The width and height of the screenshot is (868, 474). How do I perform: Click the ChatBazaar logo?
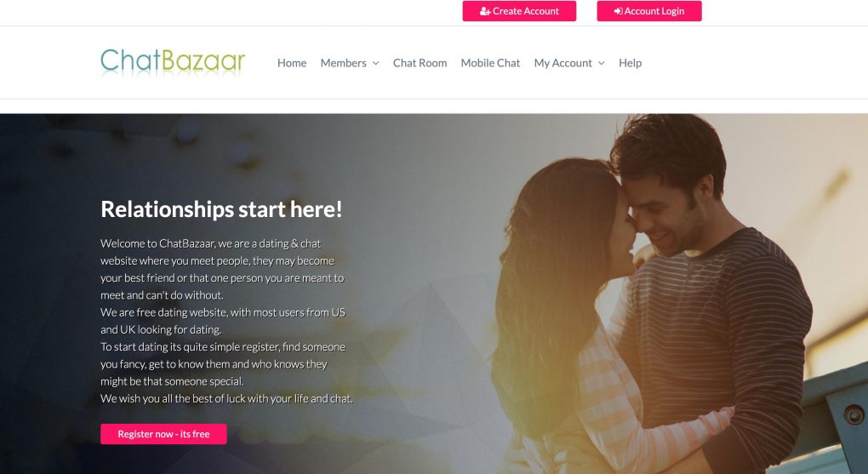(173, 62)
